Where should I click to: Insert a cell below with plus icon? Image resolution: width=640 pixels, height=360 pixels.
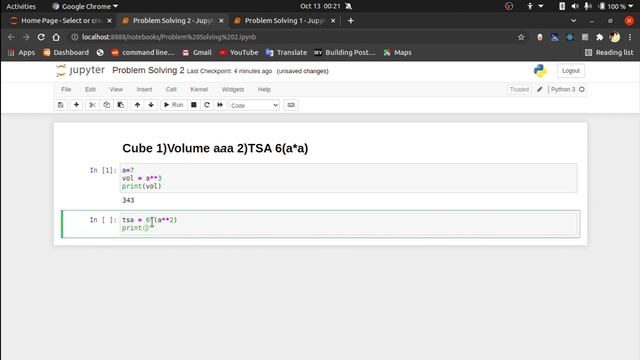point(76,105)
